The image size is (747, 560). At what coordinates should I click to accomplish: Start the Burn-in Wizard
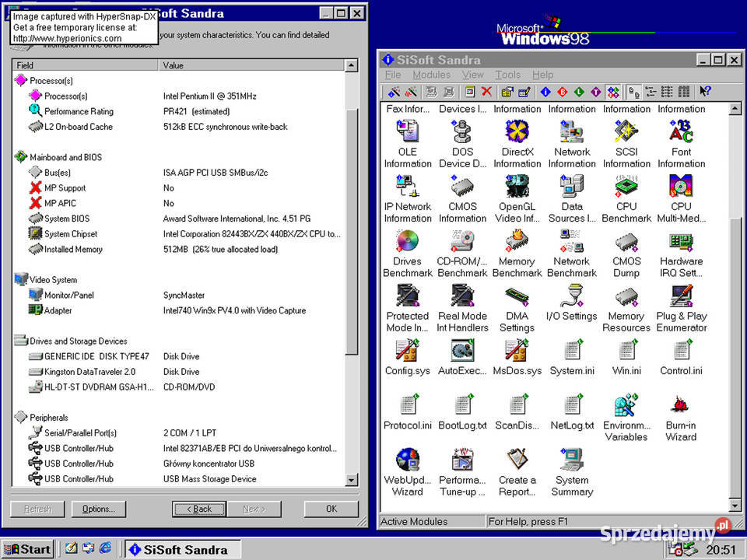click(682, 418)
